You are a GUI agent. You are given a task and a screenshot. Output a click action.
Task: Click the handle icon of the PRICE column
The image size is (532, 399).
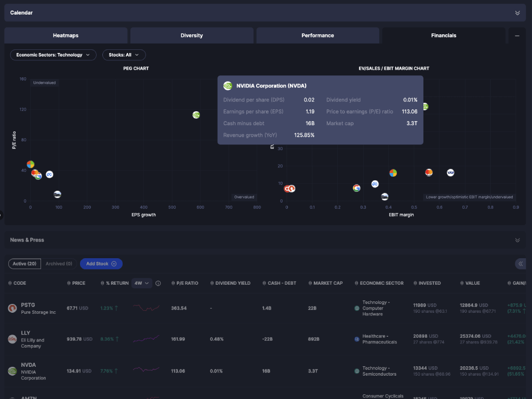click(69, 283)
